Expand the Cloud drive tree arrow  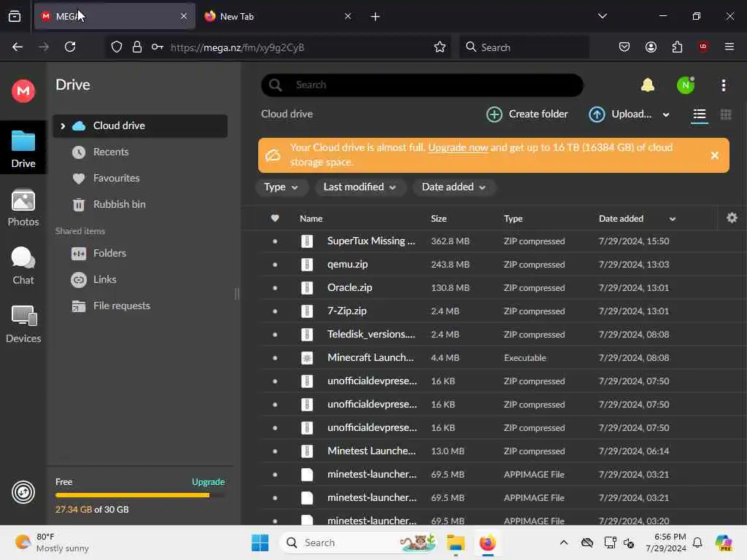pyautogui.click(x=63, y=126)
